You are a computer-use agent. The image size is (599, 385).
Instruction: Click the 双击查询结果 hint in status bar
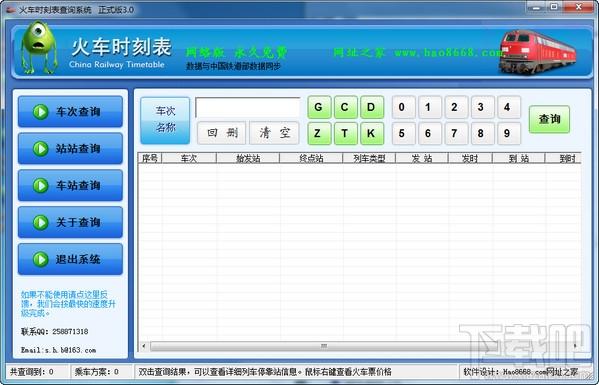265,372
